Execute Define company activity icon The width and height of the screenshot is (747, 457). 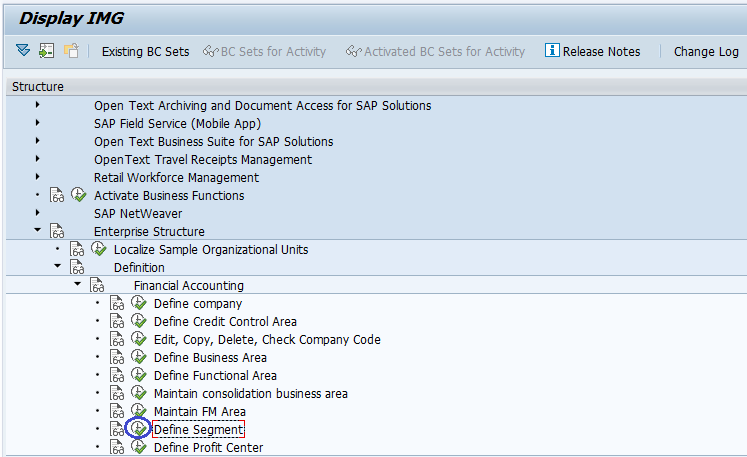click(x=139, y=303)
